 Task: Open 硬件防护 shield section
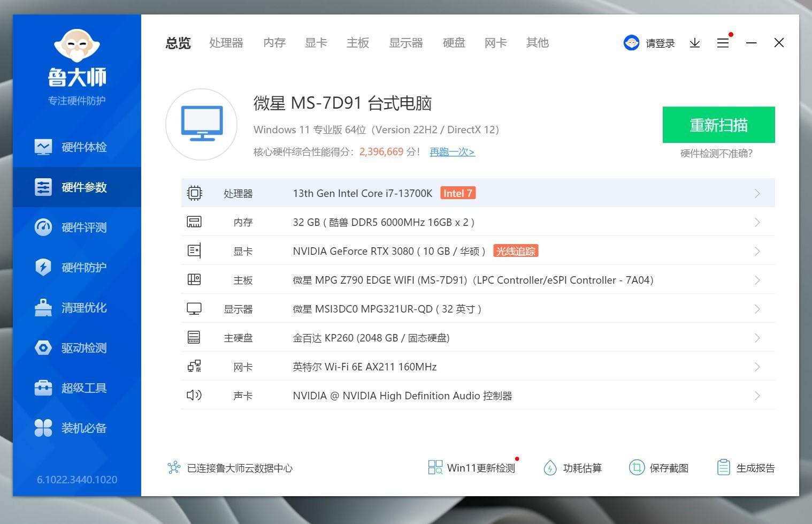pyautogui.click(x=77, y=267)
